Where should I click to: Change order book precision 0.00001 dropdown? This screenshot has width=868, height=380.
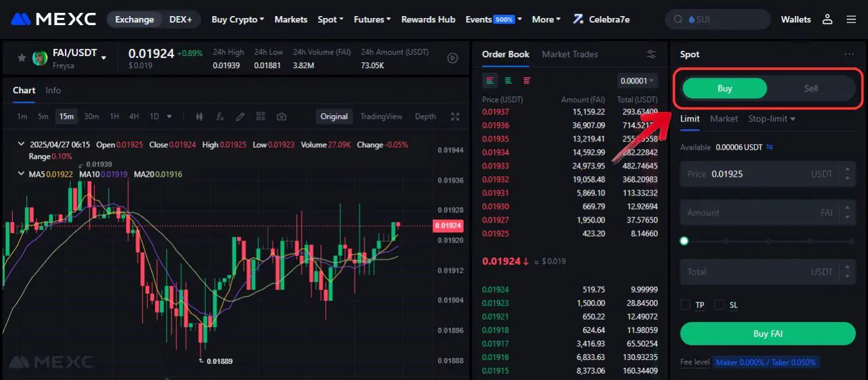pos(637,81)
